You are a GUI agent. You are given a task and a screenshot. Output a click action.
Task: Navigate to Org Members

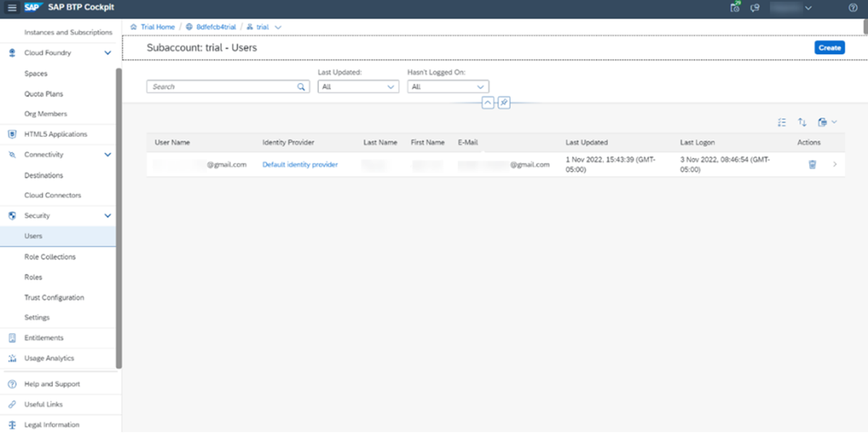point(45,114)
